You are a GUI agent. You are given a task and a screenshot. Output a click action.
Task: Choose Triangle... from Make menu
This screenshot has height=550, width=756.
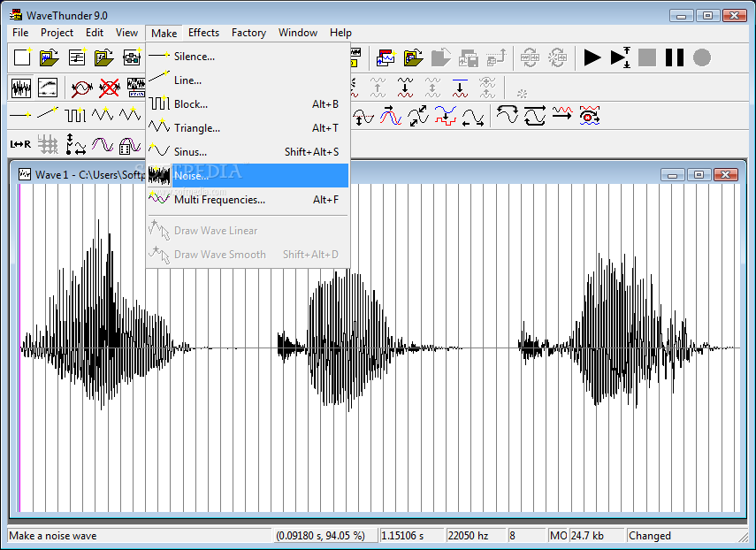(x=248, y=127)
